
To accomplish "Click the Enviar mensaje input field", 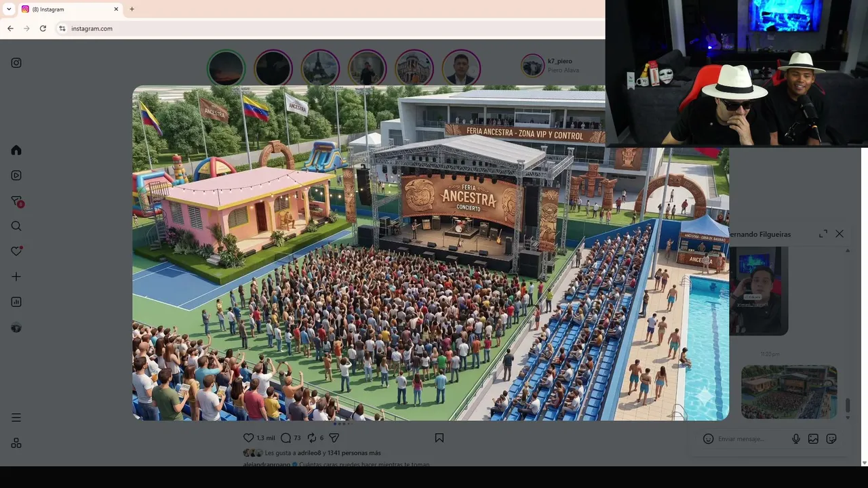I will coord(751,439).
